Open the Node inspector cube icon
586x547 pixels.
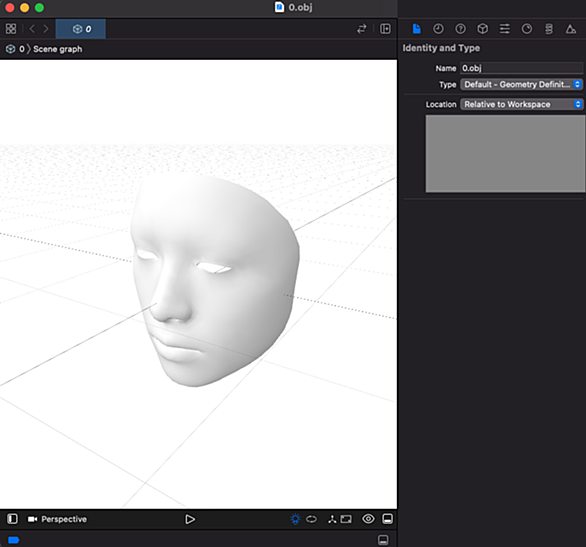(482, 29)
